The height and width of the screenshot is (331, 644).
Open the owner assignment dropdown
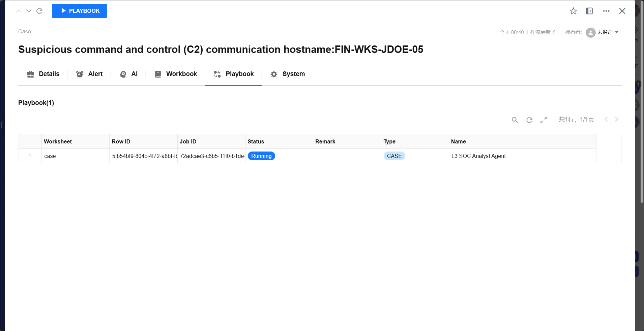[603, 32]
